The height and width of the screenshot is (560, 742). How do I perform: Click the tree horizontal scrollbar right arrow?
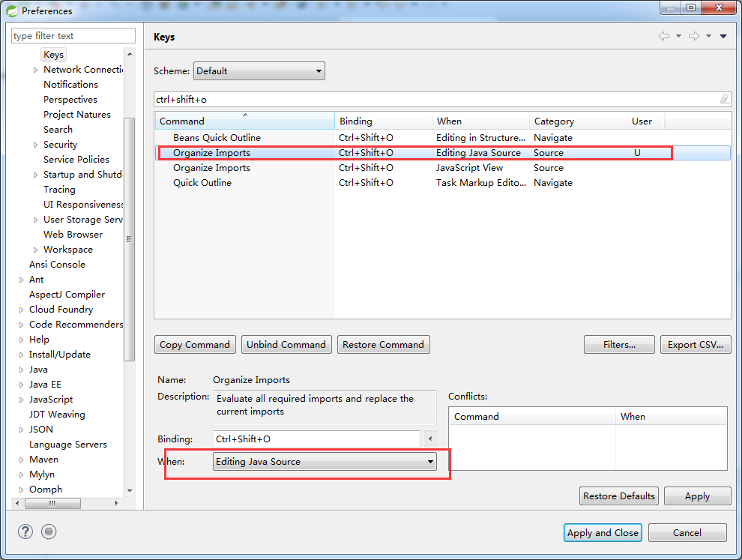pos(116,503)
